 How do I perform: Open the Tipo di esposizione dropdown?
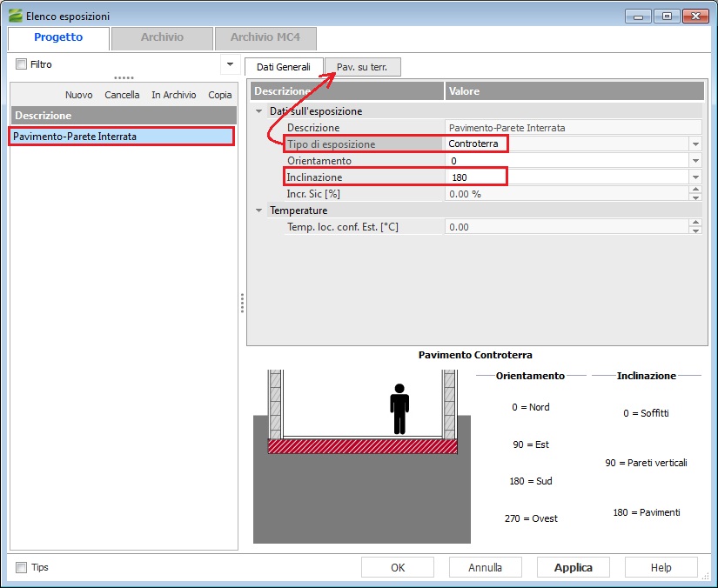(x=695, y=144)
